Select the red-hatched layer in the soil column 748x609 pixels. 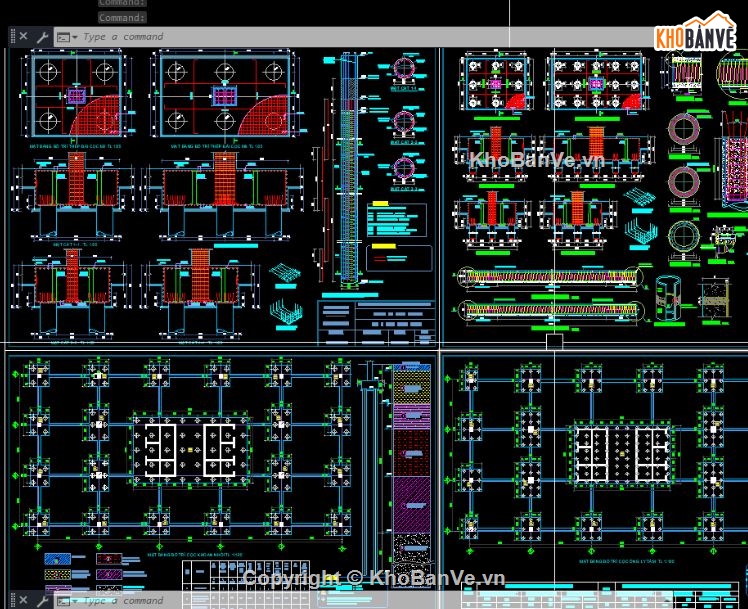coord(412,452)
